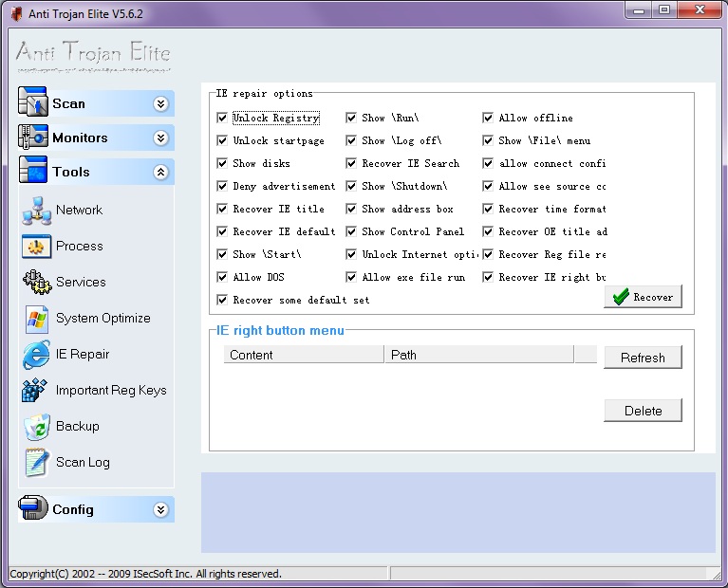Viewport: 728px width, 588px height.
Task: Uncheck Recover OE title option
Action: 488,231
